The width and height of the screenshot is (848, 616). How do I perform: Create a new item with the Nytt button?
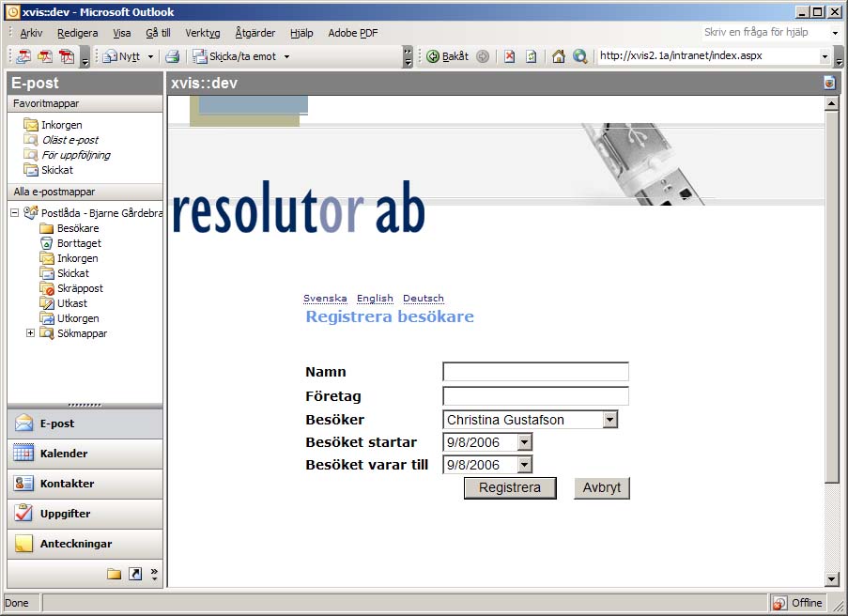(x=122, y=56)
